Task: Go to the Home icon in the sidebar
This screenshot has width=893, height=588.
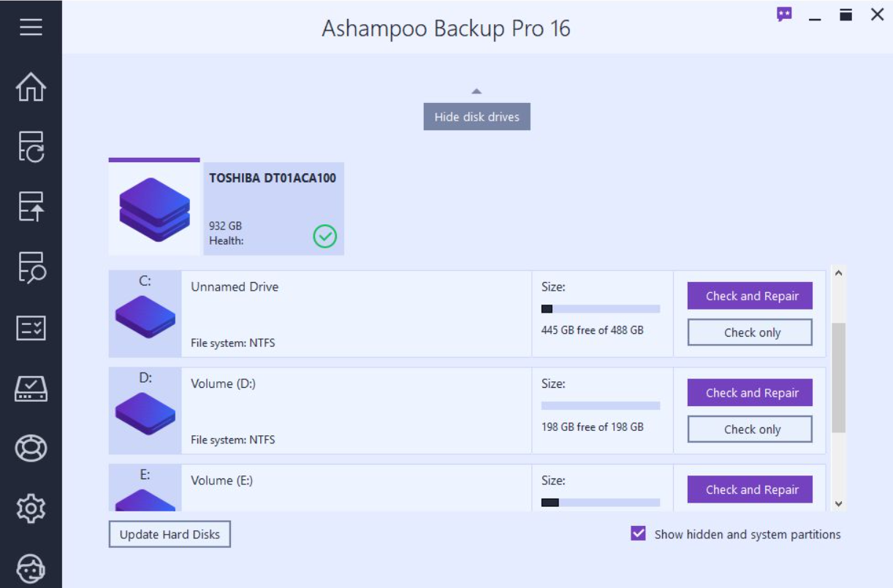Action: [31, 87]
